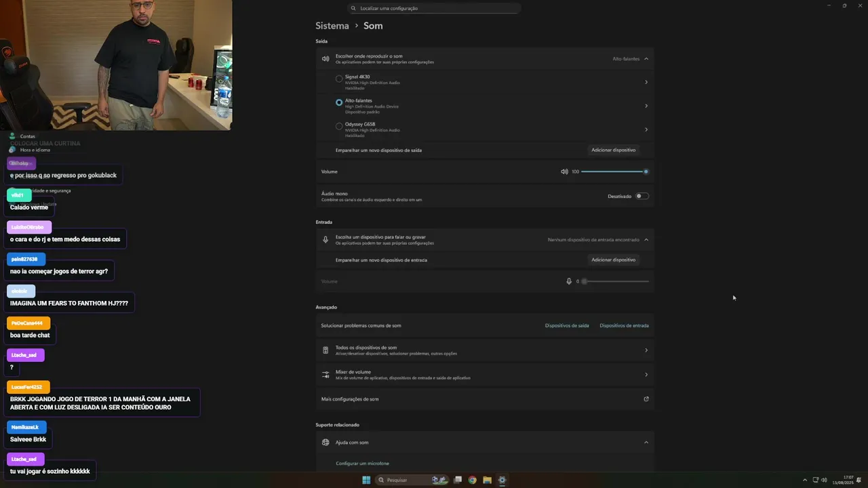Click 'Adicionar dispositivo' for input pairing
Image resolution: width=868 pixels, height=488 pixels.
coord(614,260)
